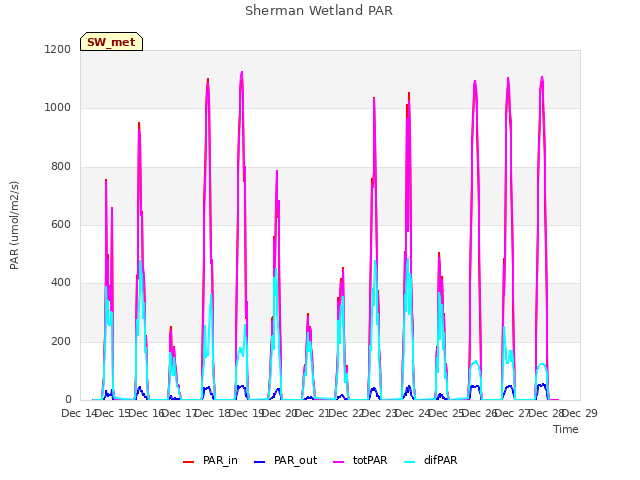Click the totPAR legend entry
This screenshot has width=640, height=480.
pyautogui.click(x=360, y=460)
